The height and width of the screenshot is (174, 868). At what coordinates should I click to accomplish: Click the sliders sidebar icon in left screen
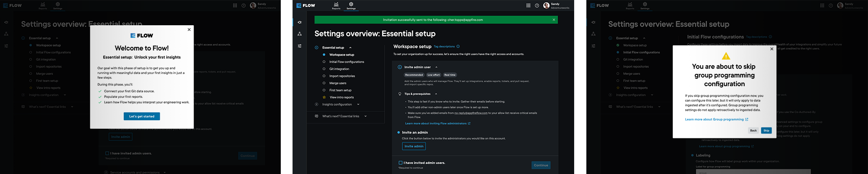tap(6, 46)
